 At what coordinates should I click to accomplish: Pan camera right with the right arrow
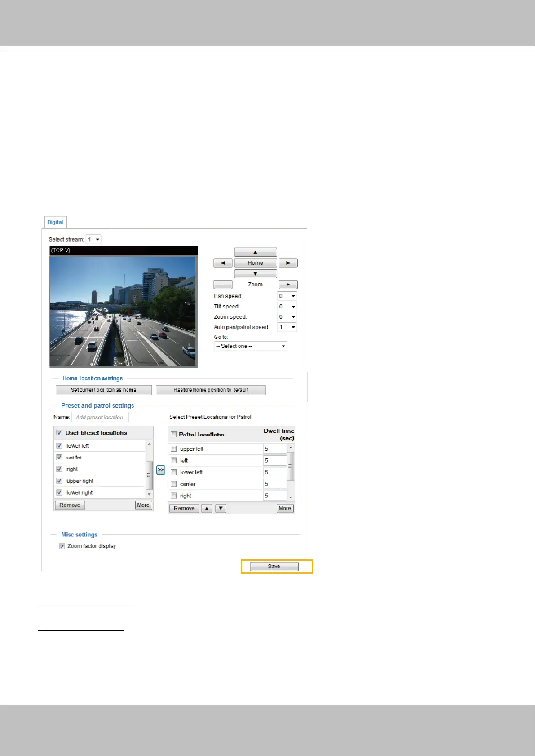(x=288, y=263)
